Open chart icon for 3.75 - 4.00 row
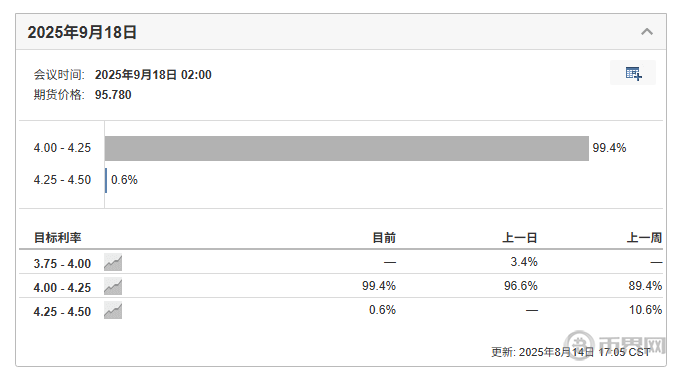The width and height of the screenshot is (677, 373). tap(113, 262)
